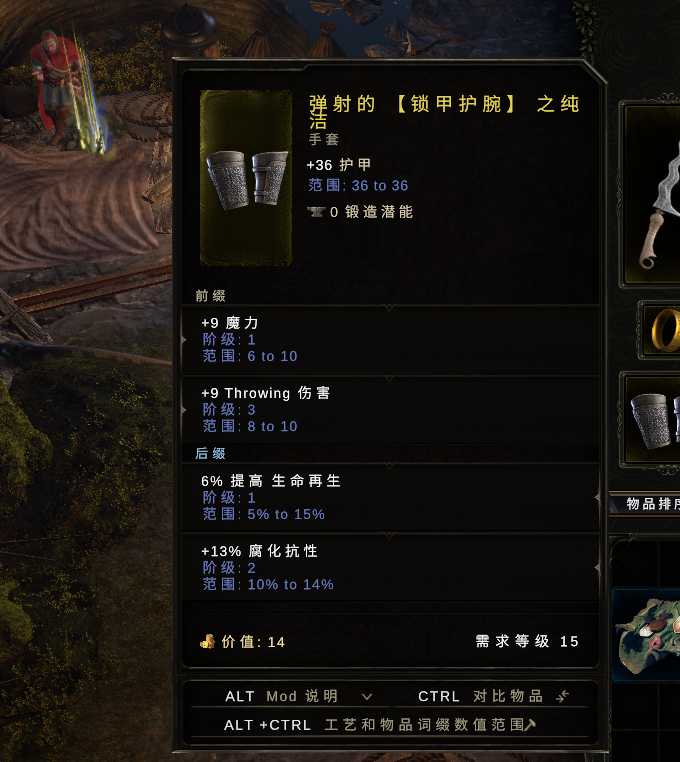Click the map item in inventory grid
Viewport: 680px width, 762px height.
[647, 635]
